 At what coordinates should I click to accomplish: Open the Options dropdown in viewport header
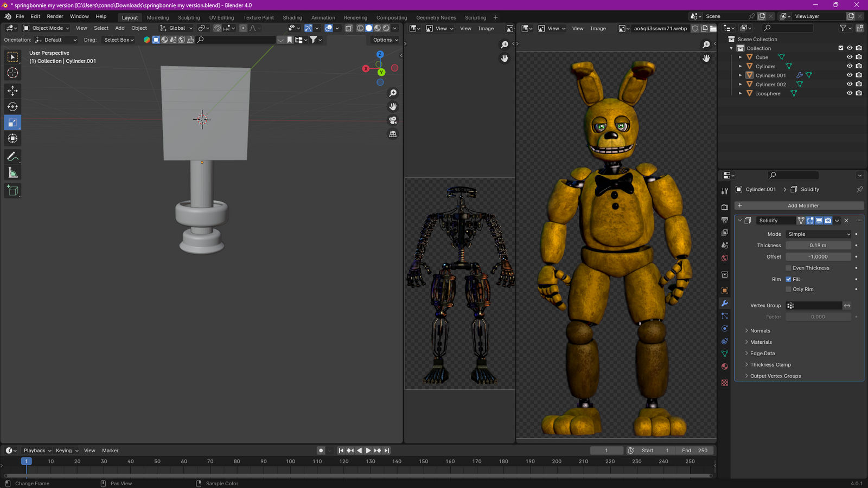coord(385,40)
